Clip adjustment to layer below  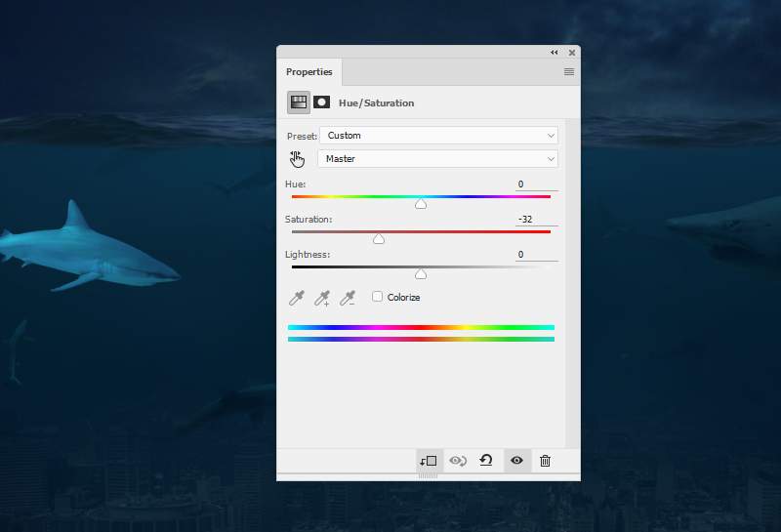click(x=429, y=461)
